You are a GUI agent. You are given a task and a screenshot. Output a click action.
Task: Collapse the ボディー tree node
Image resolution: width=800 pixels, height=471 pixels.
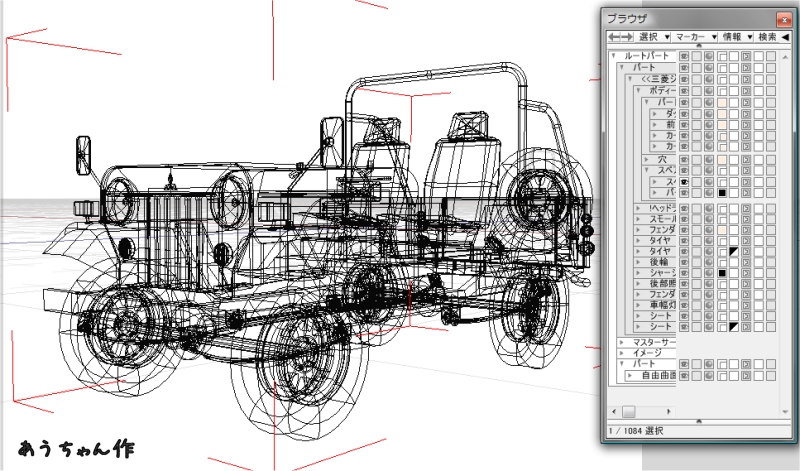coord(639,90)
